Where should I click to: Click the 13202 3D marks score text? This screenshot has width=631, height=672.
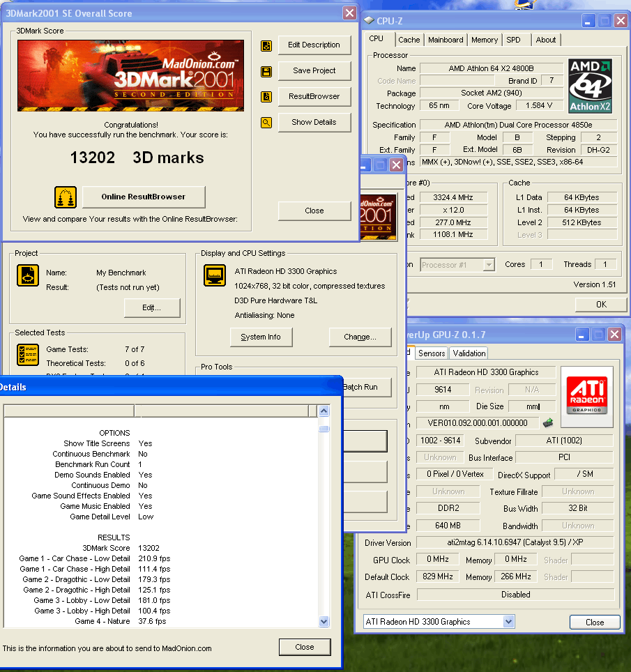click(137, 158)
